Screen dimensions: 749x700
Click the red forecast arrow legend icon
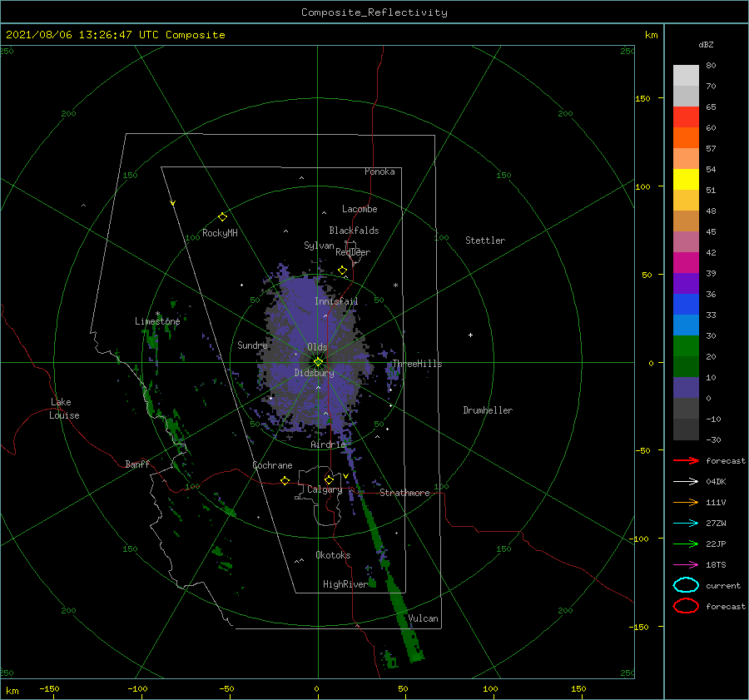[x=686, y=460]
